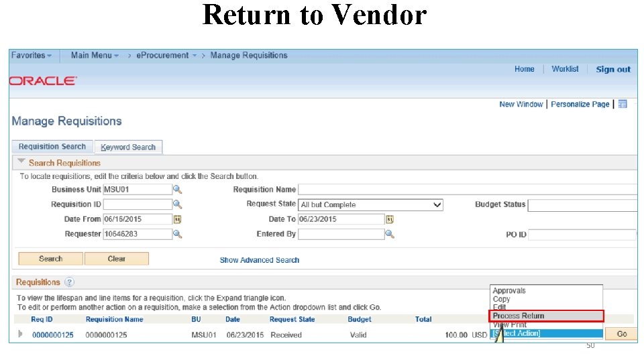Sort by BU column header
This screenshot has height=362, width=644.
pyautogui.click(x=196, y=319)
